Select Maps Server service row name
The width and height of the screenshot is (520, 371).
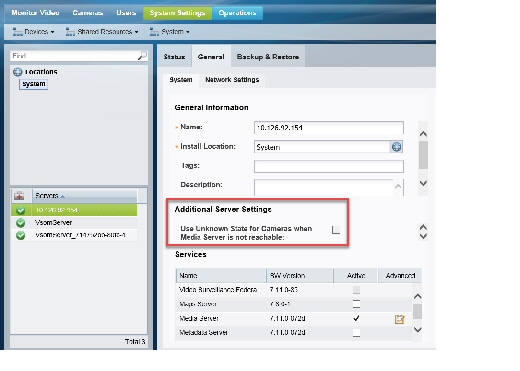point(198,304)
